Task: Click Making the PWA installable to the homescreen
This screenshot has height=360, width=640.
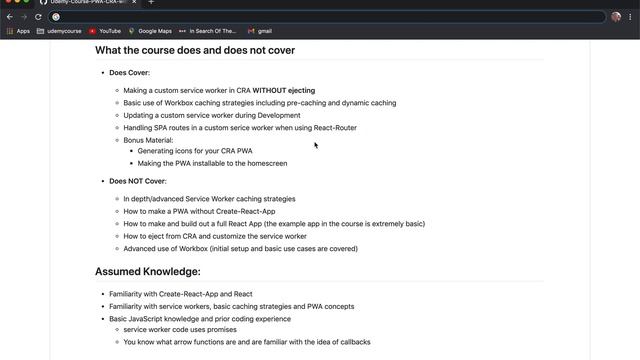Action: tap(212, 163)
